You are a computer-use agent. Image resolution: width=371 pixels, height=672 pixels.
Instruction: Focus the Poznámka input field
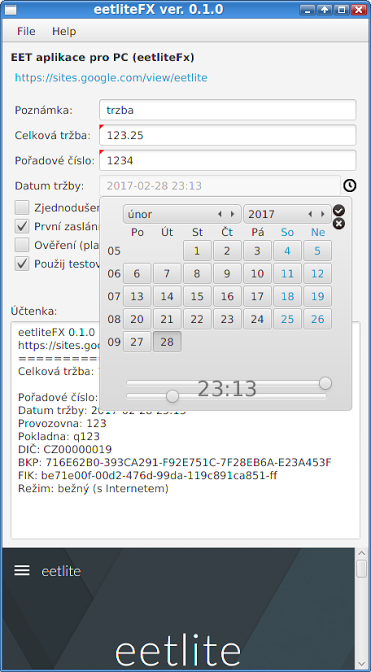227,110
